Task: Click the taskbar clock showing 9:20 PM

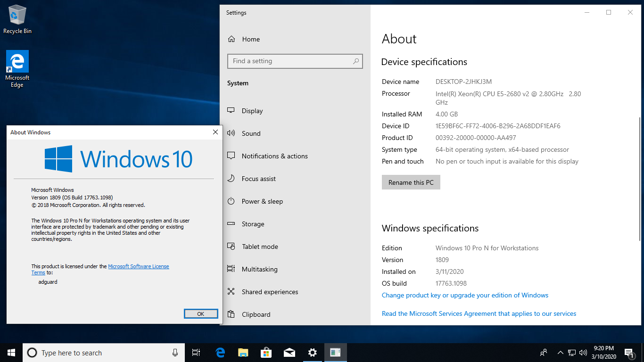Action: (603, 353)
